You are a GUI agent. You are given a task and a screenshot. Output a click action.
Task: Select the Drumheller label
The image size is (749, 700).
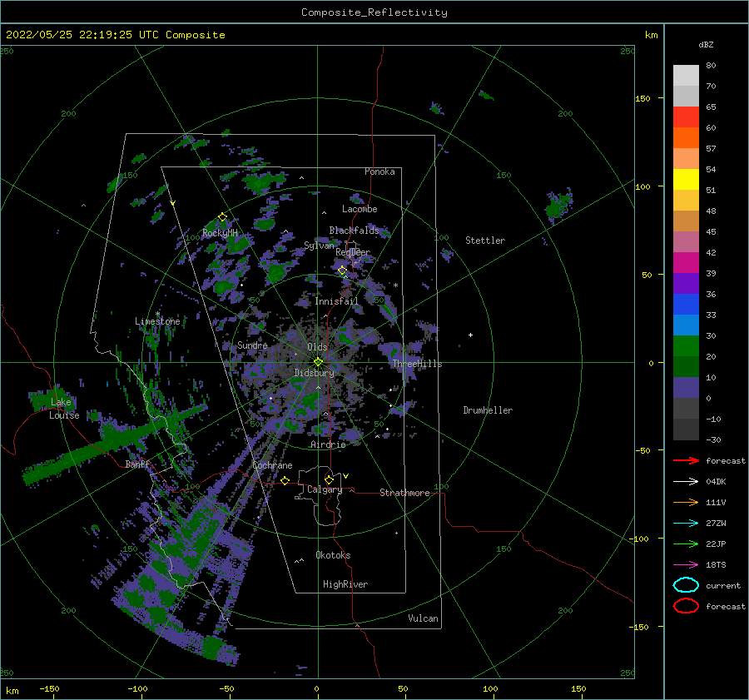click(x=488, y=410)
